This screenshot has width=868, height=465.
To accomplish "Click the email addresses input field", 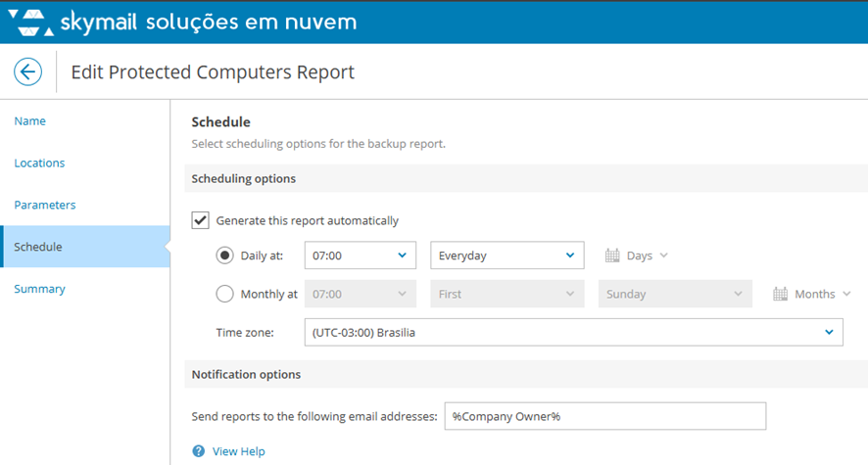I will pyautogui.click(x=604, y=416).
